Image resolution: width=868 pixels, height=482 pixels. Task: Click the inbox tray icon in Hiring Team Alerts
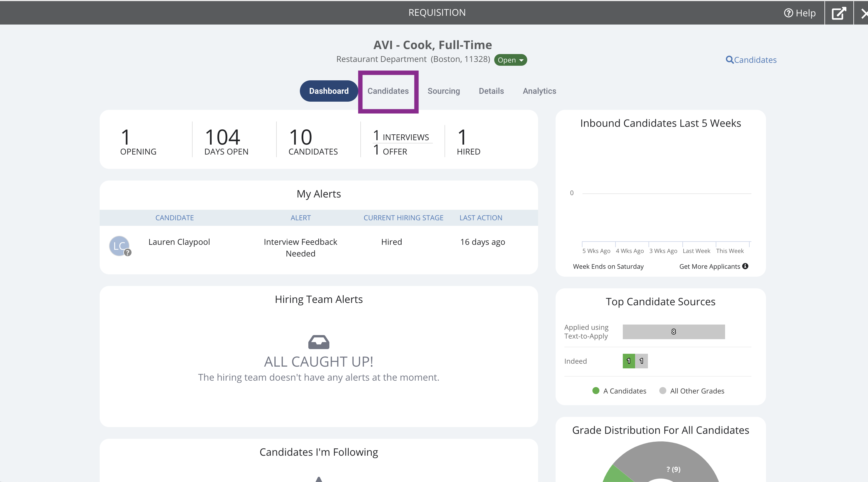(319, 342)
